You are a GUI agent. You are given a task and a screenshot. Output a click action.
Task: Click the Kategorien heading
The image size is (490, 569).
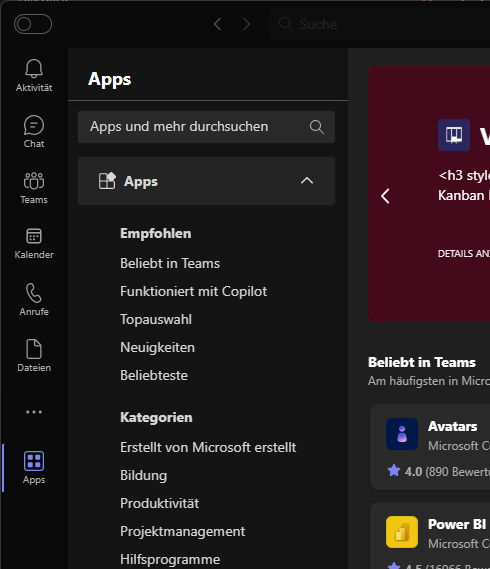click(x=156, y=417)
